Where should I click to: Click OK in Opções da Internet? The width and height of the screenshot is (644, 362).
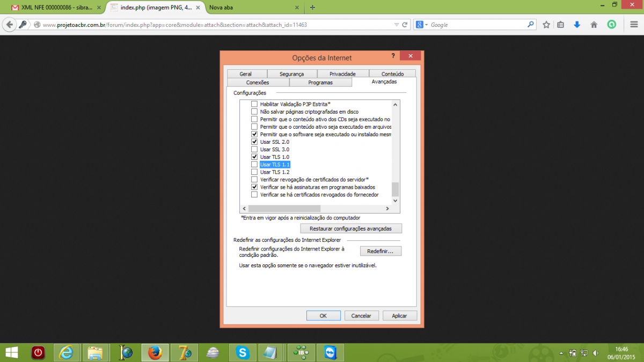click(323, 316)
